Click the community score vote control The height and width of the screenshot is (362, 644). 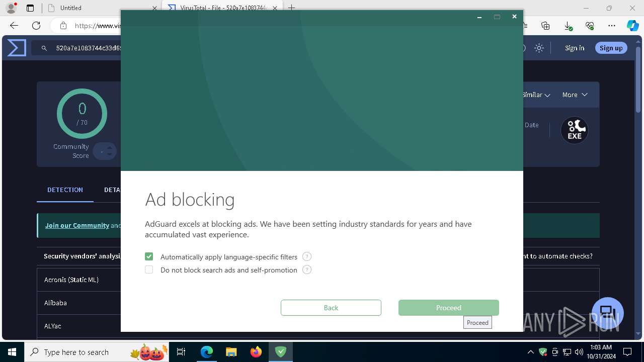[106, 151]
